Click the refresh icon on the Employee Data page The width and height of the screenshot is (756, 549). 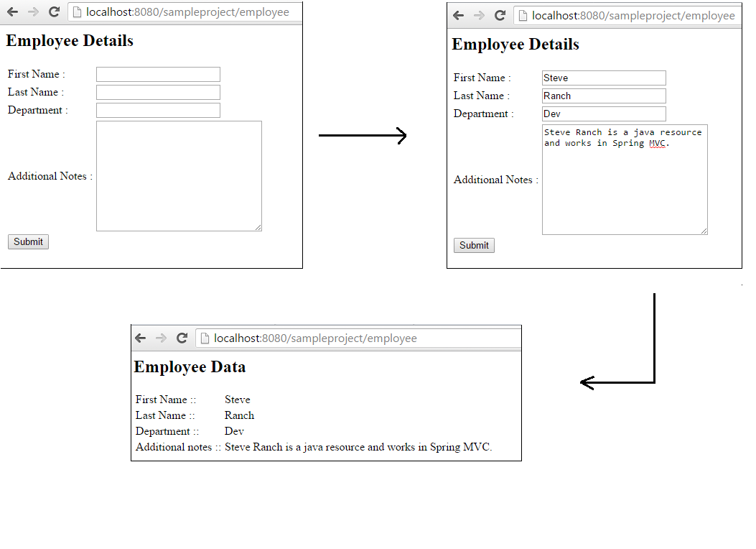pyautogui.click(x=182, y=338)
